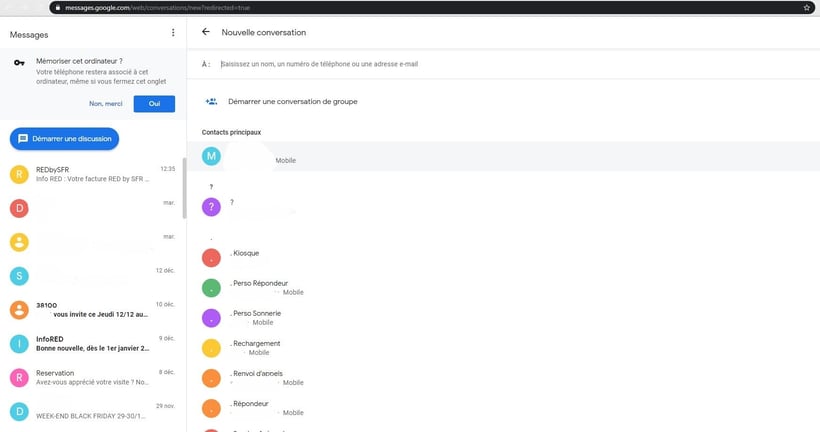Screen dimensions: 820x432
Task: Click Démarrer une discussion
Action: click(x=64, y=139)
